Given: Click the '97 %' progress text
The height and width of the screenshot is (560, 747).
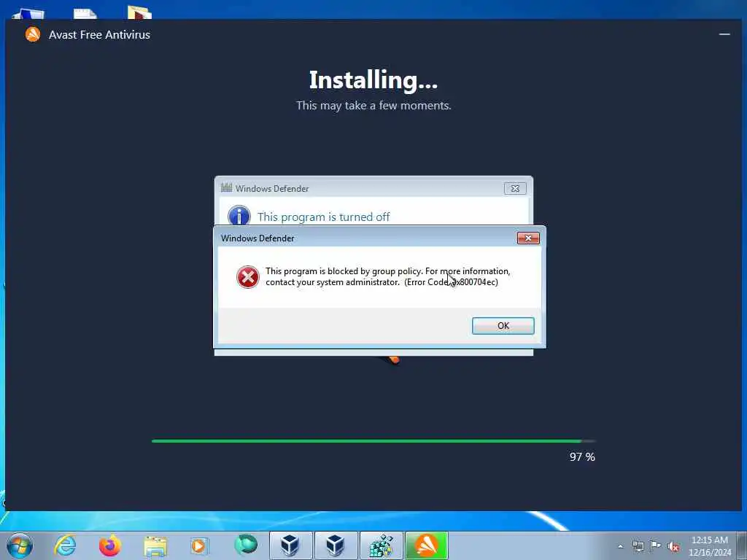Looking at the screenshot, I should tap(582, 457).
